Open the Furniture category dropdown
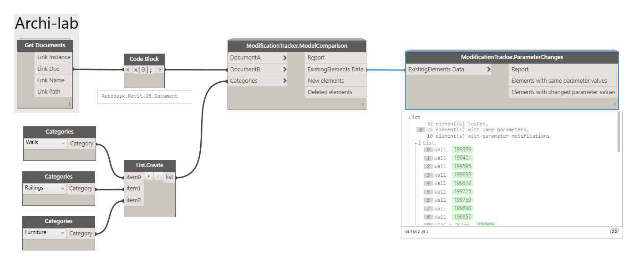Viewport: 644px width, 274px height. (x=45, y=233)
